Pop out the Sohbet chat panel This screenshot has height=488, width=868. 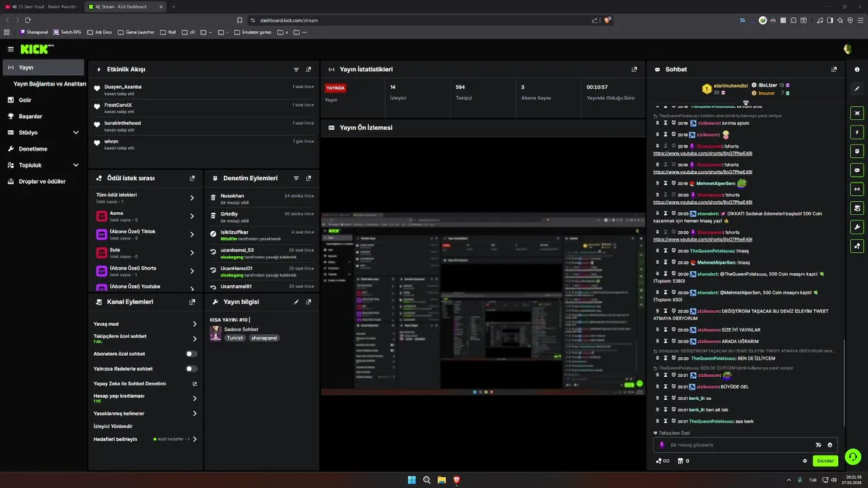(834, 69)
